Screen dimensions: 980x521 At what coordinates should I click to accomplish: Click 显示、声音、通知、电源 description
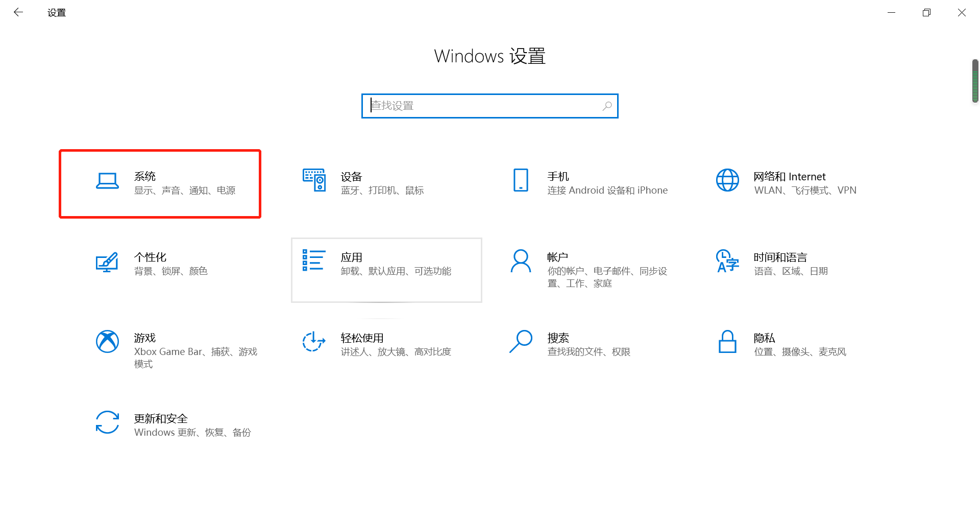(185, 191)
